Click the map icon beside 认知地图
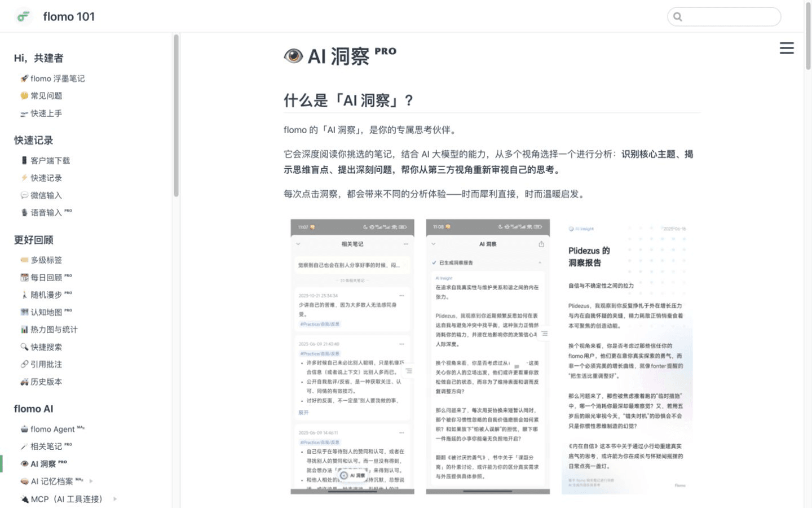This screenshot has height=508, width=812. pos(24,312)
